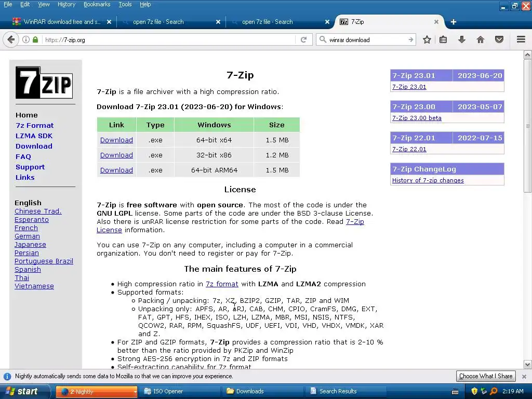The width and height of the screenshot is (532, 399).
Task: Open the 7-Zip 22.01 release link
Action: click(x=409, y=149)
